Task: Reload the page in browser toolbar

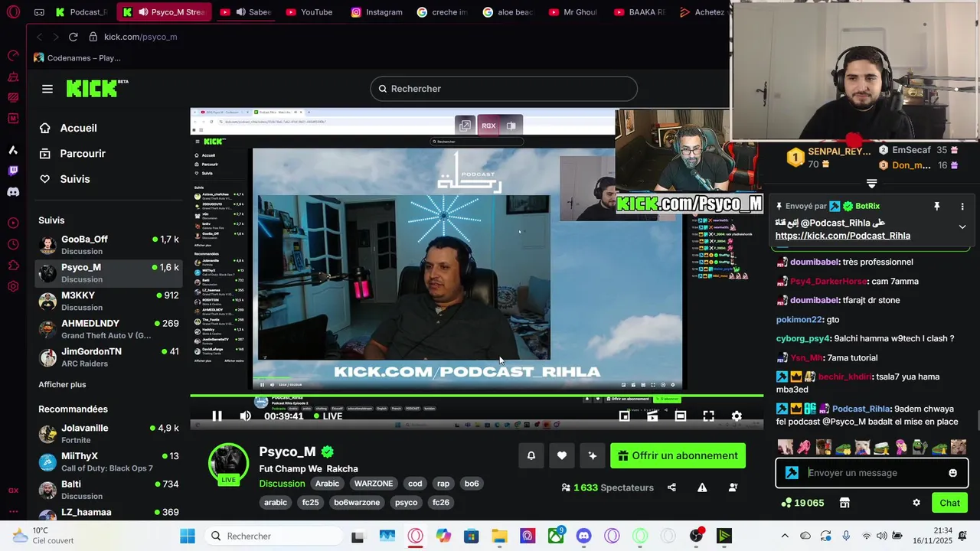Action: 73,37
